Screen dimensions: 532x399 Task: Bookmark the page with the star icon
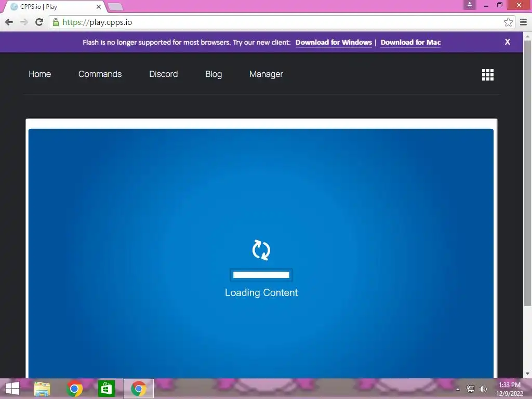508,22
